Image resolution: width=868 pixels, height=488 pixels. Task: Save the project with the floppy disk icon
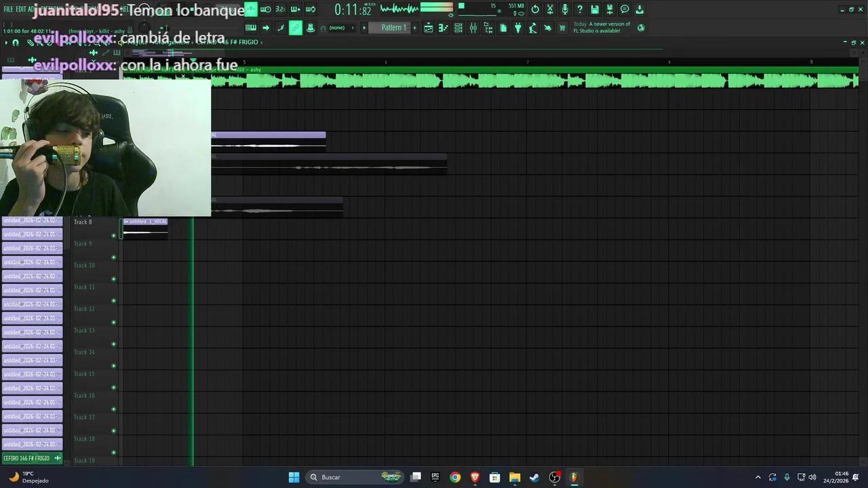(x=594, y=9)
